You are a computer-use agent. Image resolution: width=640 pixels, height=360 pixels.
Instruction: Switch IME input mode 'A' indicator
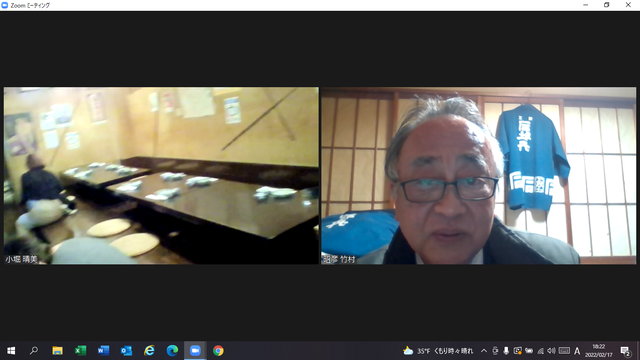point(577,351)
